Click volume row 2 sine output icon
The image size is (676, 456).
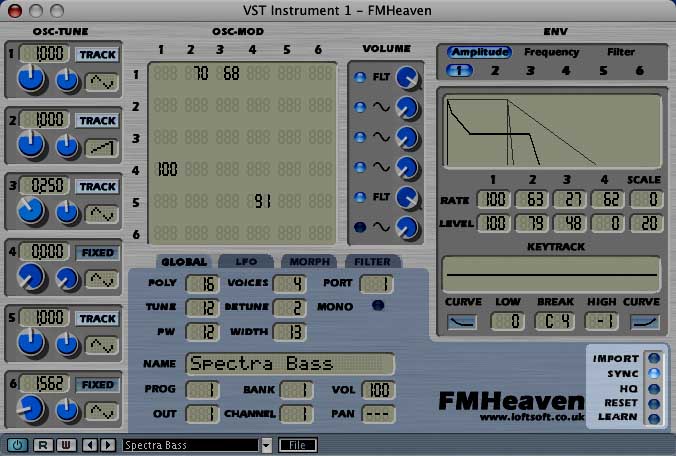[x=381, y=107]
